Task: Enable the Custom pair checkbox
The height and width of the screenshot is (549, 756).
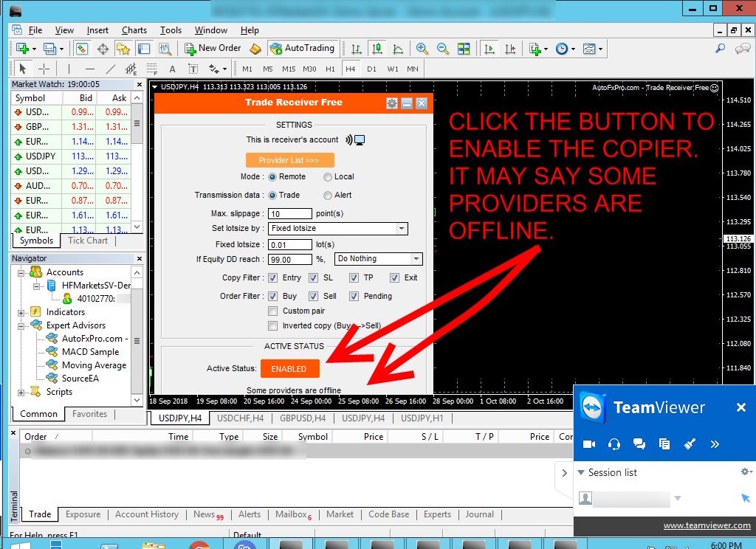Action: coord(273,311)
